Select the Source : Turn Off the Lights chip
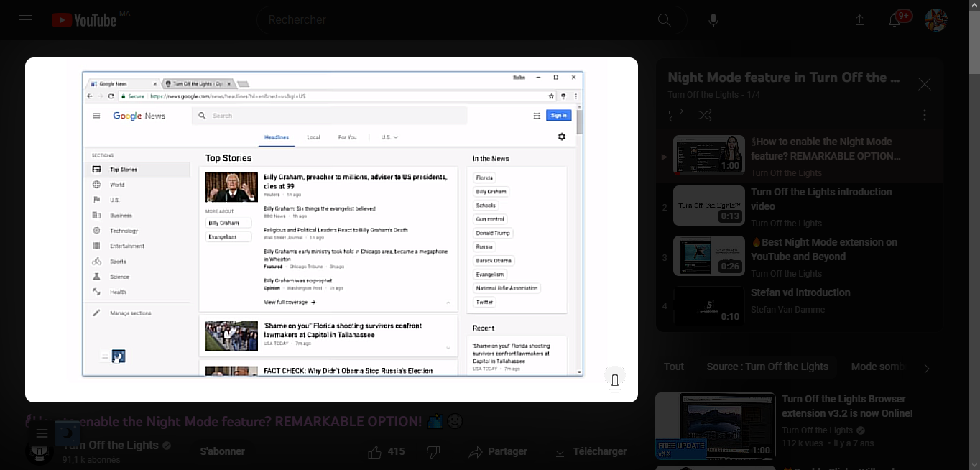The width and height of the screenshot is (980, 470). pyautogui.click(x=767, y=367)
